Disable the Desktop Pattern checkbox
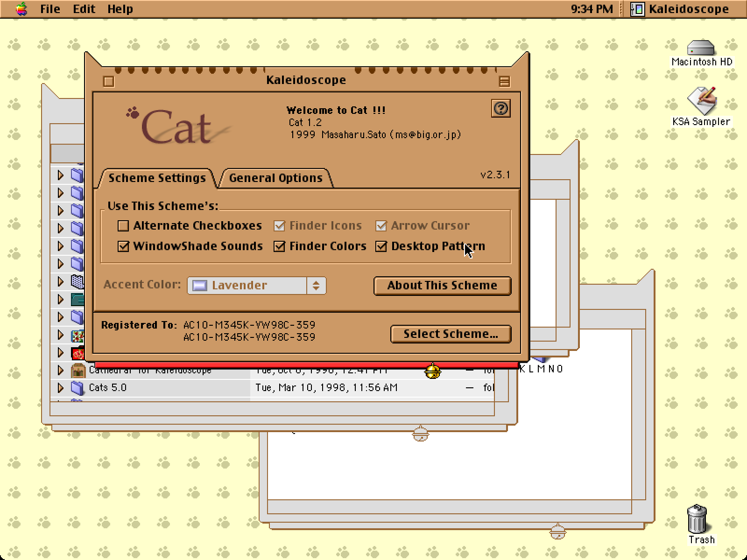The width and height of the screenshot is (747, 560). tap(381, 246)
